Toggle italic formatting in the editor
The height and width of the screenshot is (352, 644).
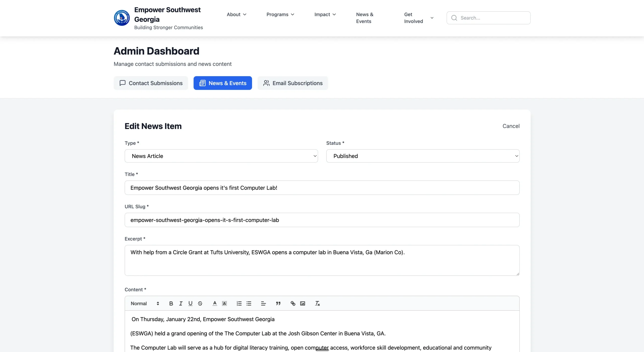click(x=181, y=303)
